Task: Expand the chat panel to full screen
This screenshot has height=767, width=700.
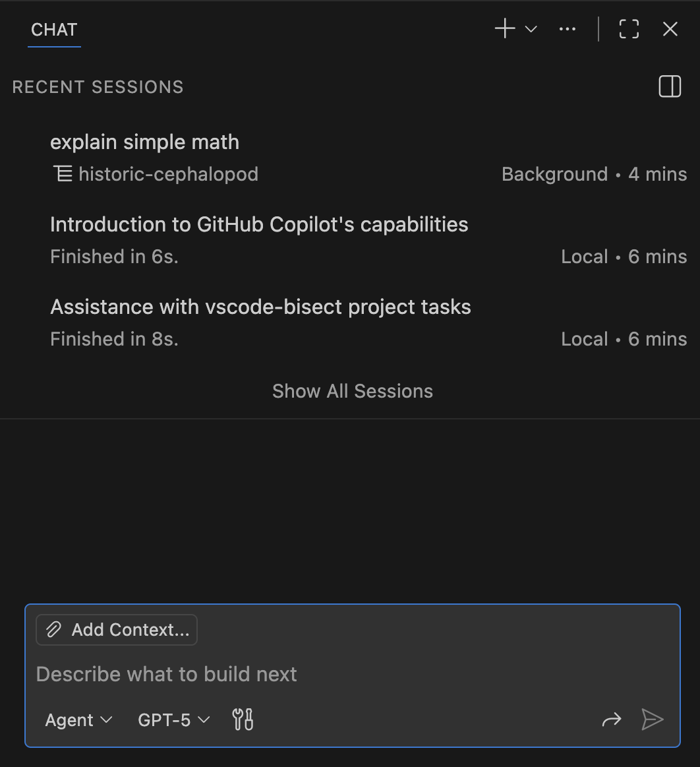Action: click(628, 28)
